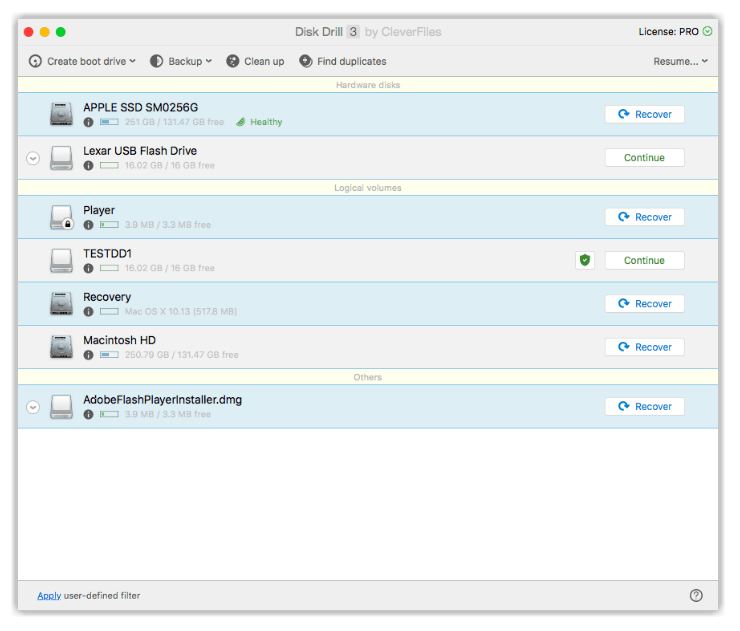The image size is (740, 631).
Task: Click the APPLE SSD usage bar
Action: pyautogui.click(x=109, y=122)
